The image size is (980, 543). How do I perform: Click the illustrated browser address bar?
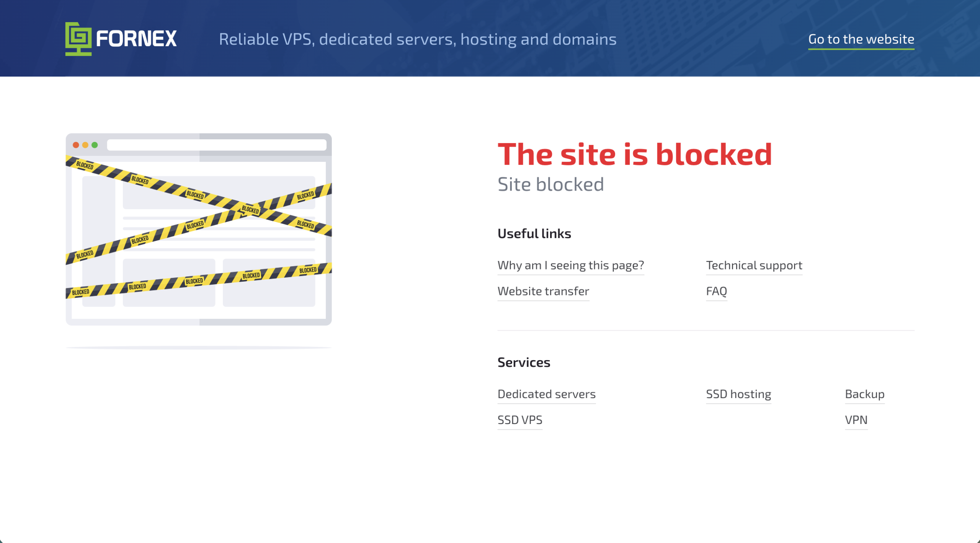(x=216, y=145)
